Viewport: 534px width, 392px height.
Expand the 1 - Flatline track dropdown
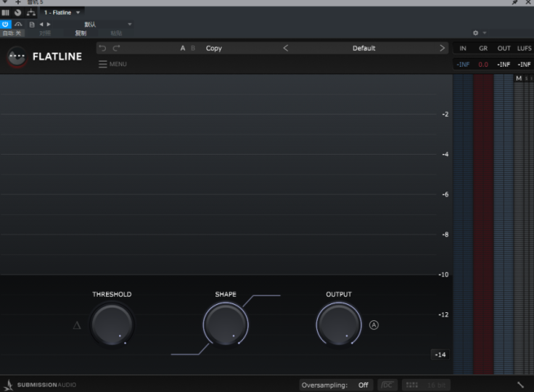[x=78, y=12]
